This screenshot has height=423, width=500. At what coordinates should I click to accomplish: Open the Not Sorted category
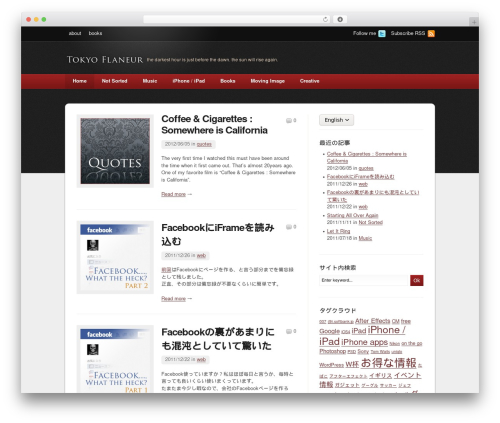click(x=114, y=81)
